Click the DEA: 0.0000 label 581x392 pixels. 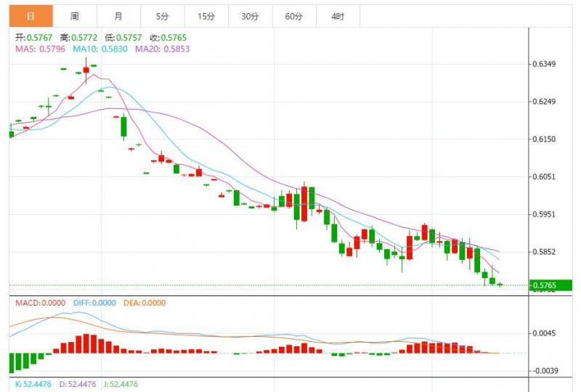tap(145, 303)
